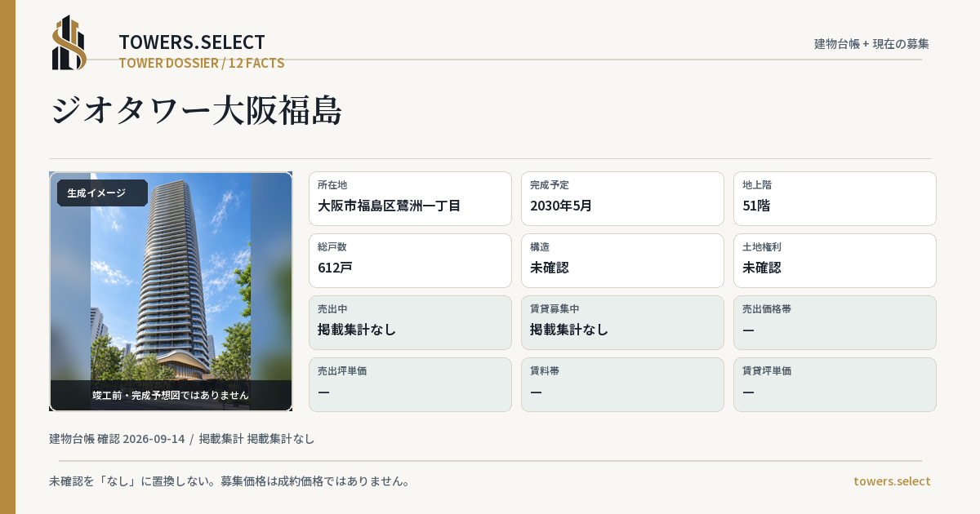Open the tower rendering thumbnail image

point(171,291)
